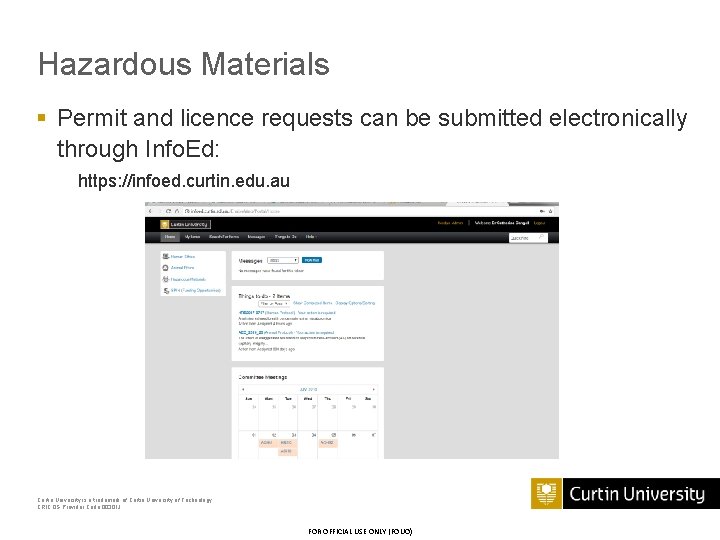The height and width of the screenshot is (540, 720).
Task: Click the magnifier icon in quick find box
Action: (x=541, y=237)
